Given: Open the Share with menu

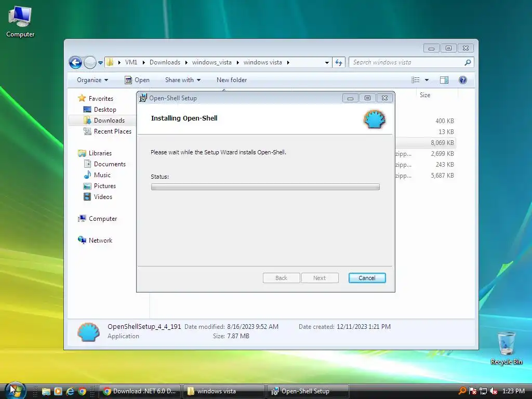Looking at the screenshot, I should pyautogui.click(x=182, y=80).
